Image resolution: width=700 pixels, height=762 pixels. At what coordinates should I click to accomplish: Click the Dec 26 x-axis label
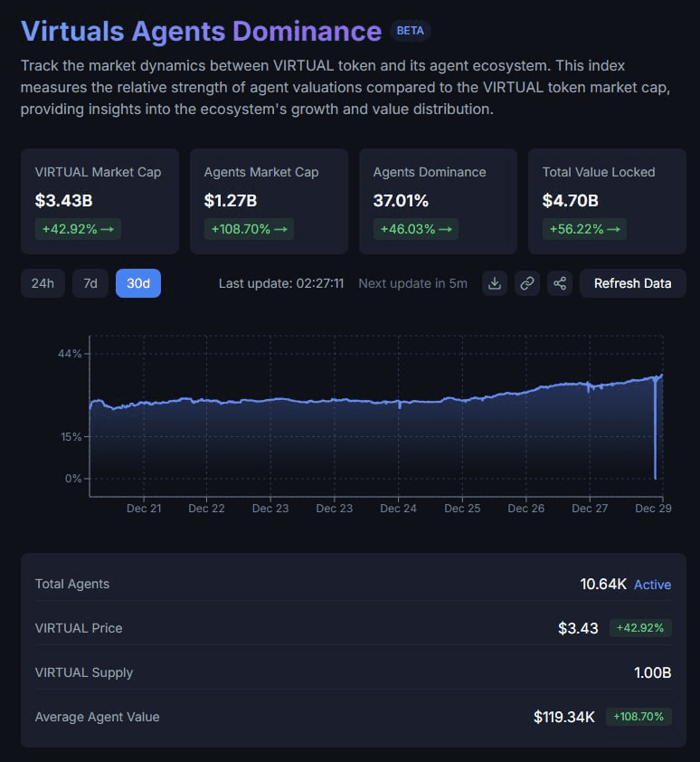coord(526,509)
